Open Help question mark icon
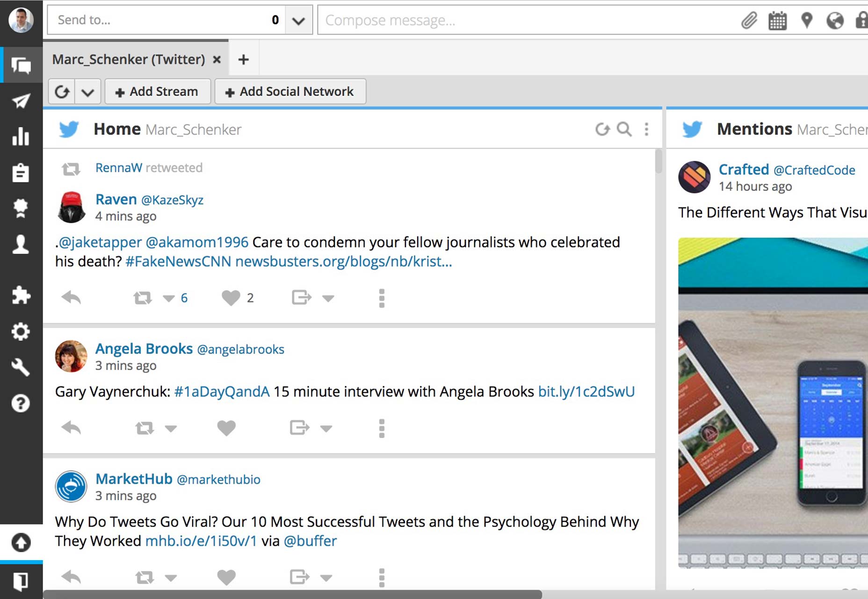Image resolution: width=868 pixels, height=599 pixels. click(x=21, y=403)
